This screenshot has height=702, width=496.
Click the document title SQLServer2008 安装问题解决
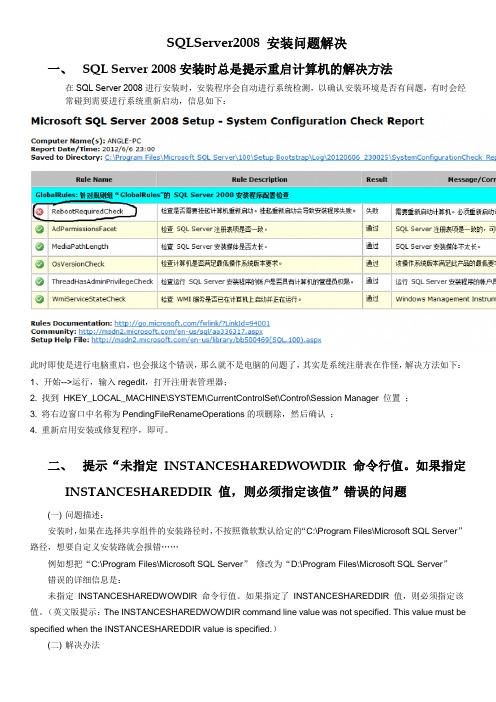(257, 43)
